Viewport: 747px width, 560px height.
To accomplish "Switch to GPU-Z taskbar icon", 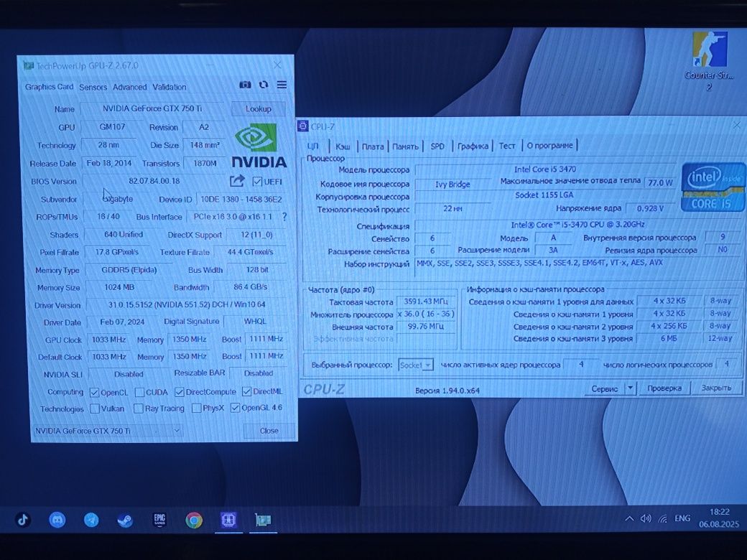I will pyautogui.click(x=262, y=520).
